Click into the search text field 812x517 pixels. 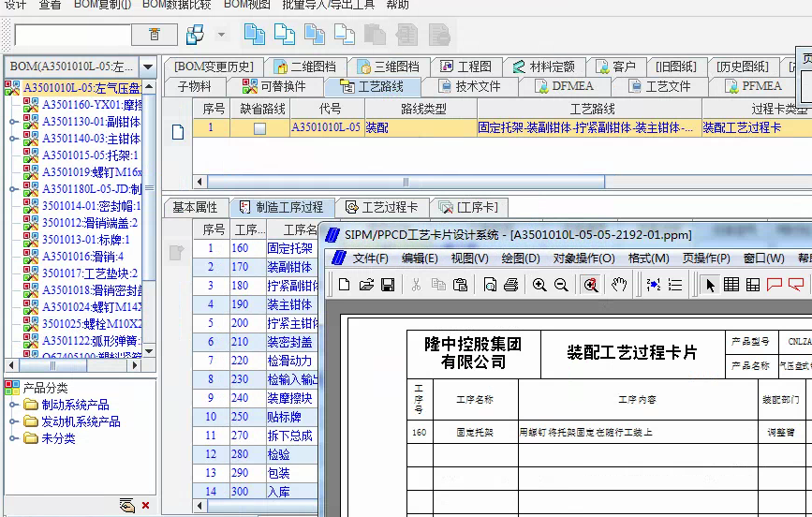(x=71, y=35)
